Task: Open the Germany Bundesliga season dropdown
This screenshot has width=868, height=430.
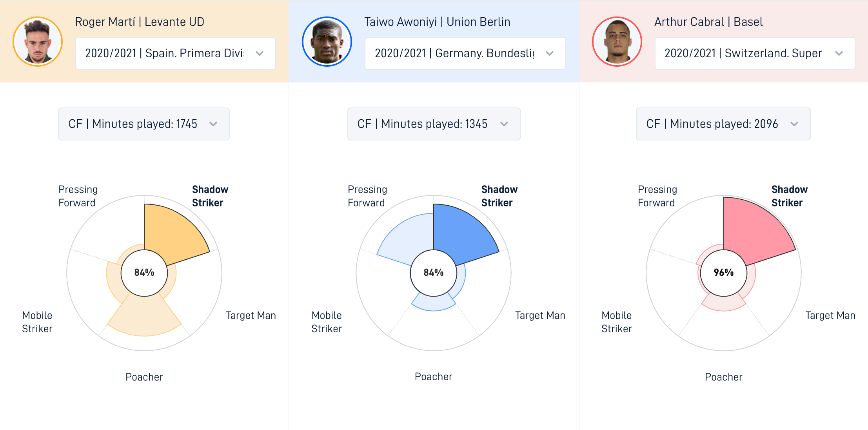Action: tap(465, 53)
